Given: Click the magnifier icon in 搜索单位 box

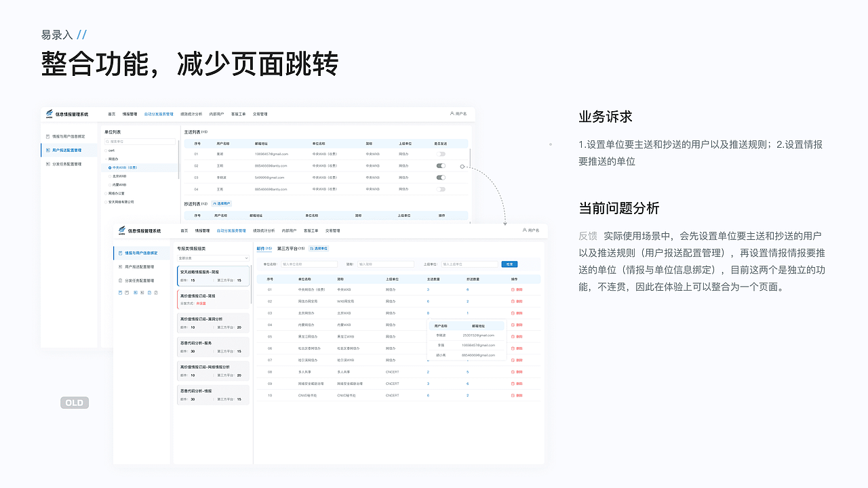Looking at the screenshot, I should coord(106,141).
